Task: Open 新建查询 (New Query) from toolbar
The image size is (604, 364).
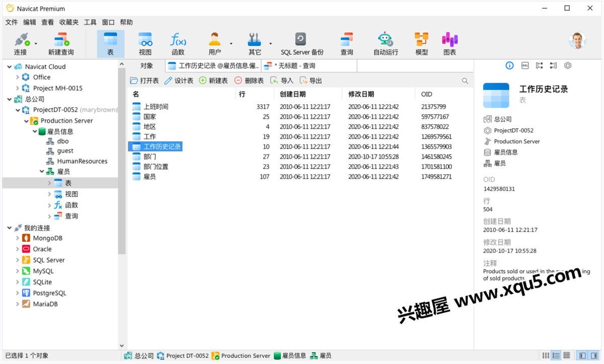Action: point(61,44)
